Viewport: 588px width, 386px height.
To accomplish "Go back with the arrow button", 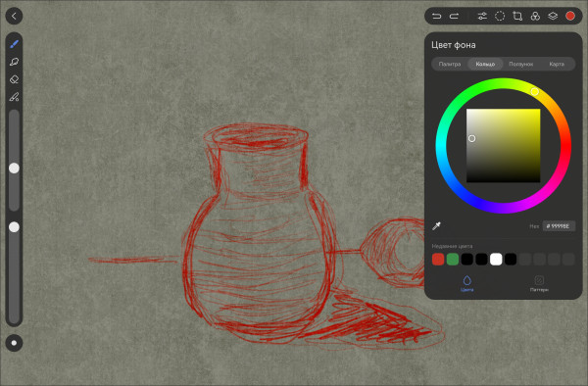I will point(15,16).
